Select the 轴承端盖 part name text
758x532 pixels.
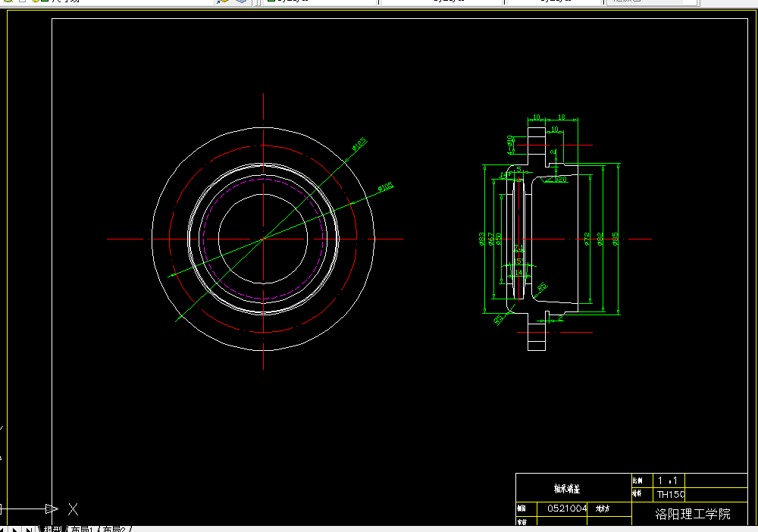[x=567, y=489]
